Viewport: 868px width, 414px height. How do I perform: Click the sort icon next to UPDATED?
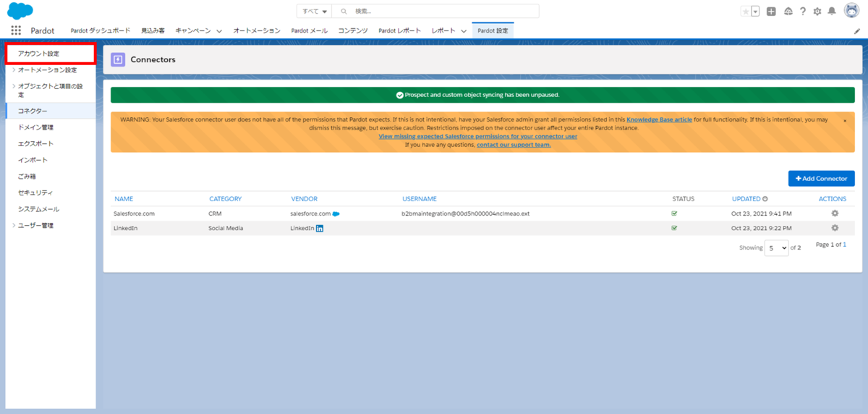point(765,198)
